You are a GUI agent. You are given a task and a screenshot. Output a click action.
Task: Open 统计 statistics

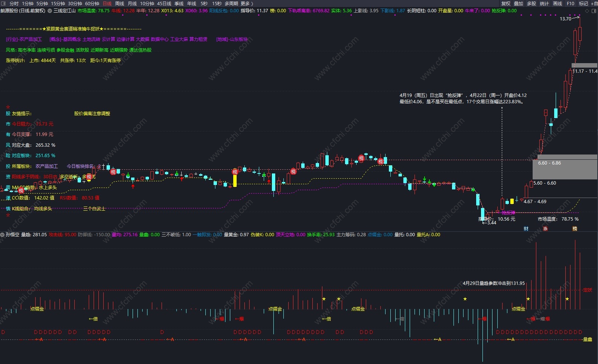coord(545,3)
